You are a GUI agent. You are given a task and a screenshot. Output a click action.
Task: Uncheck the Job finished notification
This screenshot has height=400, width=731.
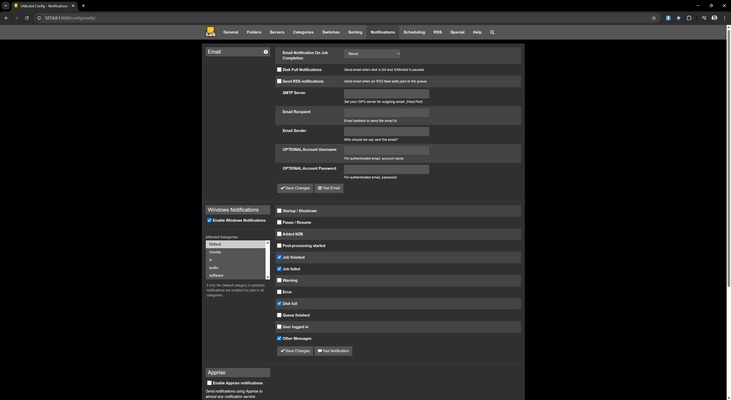click(279, 257)
